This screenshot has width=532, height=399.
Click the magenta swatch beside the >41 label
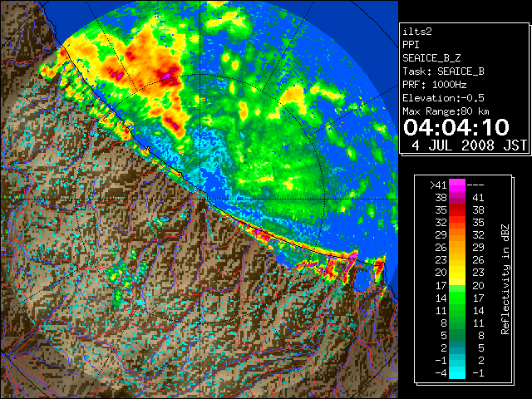click(x=457, y=185)
